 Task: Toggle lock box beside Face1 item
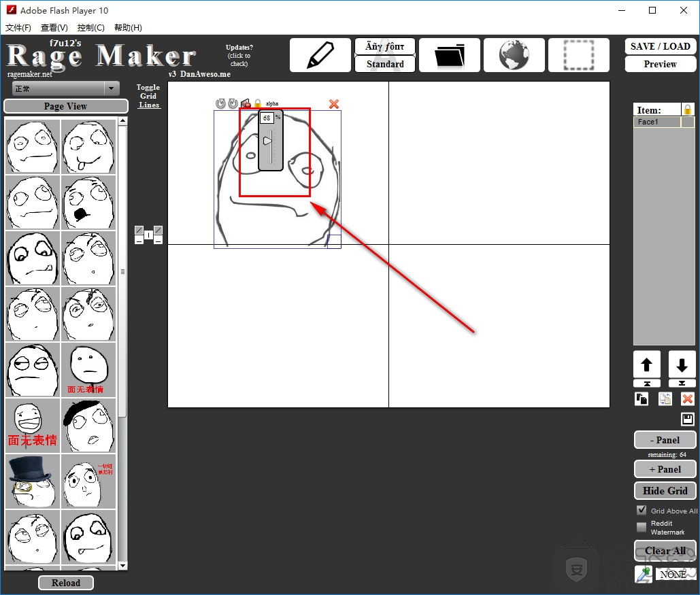click(688, 122)
